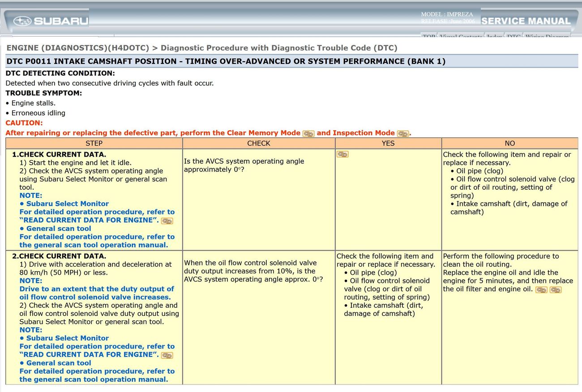Screen dimensions: 582x392
Task: Select the DTC tab
Action: tap(513, 36)
